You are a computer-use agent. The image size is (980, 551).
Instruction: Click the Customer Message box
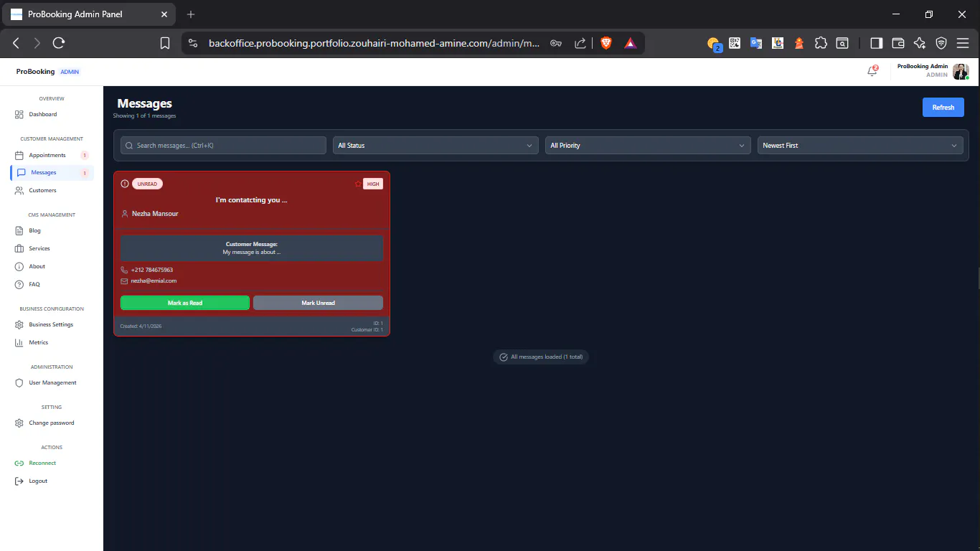click(252, 248)
